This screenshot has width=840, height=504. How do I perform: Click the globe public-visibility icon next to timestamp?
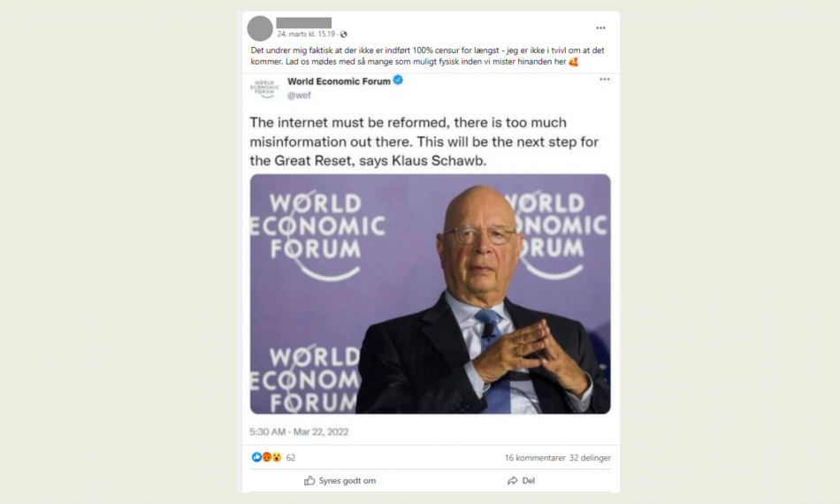(343, 34)
